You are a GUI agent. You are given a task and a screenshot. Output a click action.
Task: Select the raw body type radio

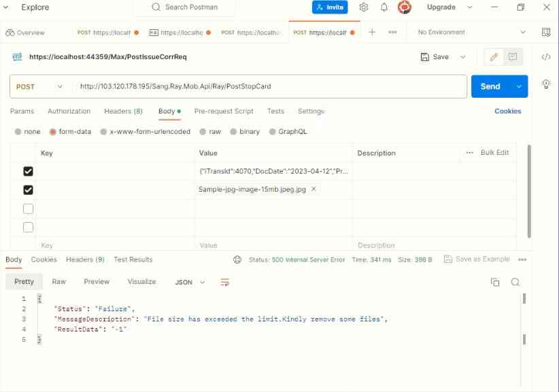click(209, 132)
